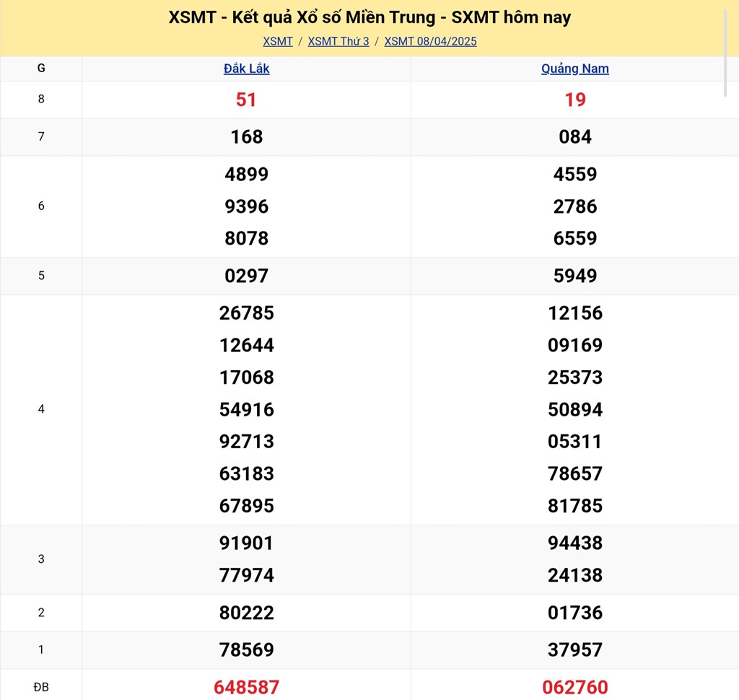Select Quảng Nam prize 7 number 084

575,136
